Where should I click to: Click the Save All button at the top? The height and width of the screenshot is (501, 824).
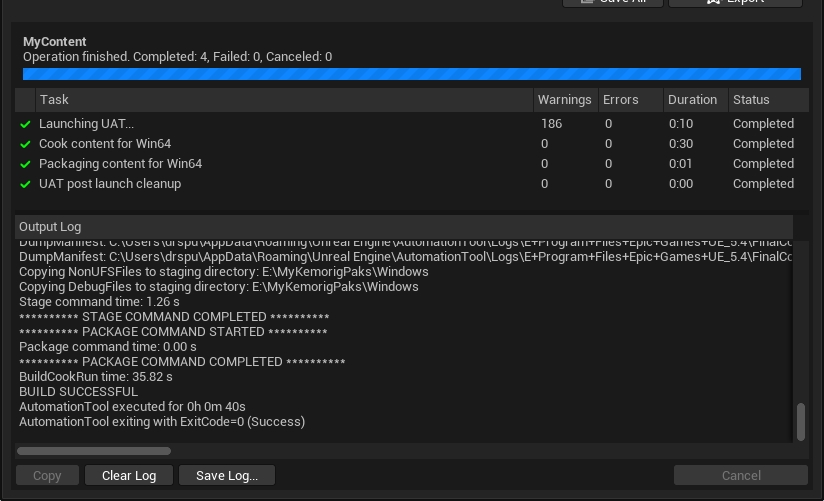613,3
